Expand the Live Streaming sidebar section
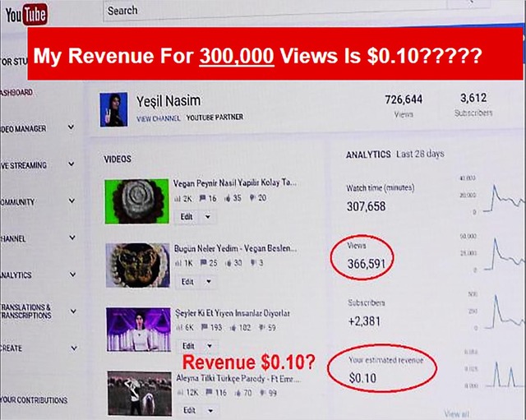 72,165
